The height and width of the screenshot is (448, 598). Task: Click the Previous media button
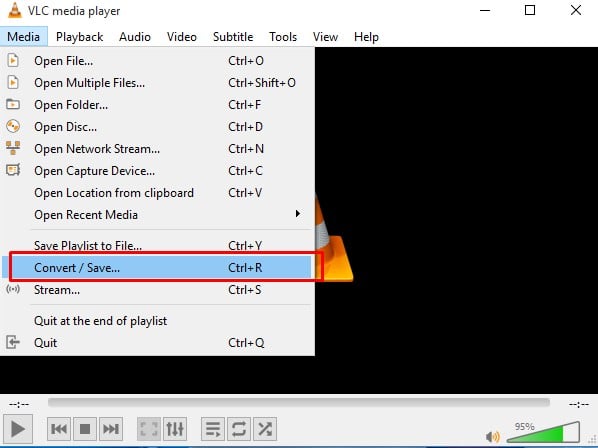tap(59, 429)
